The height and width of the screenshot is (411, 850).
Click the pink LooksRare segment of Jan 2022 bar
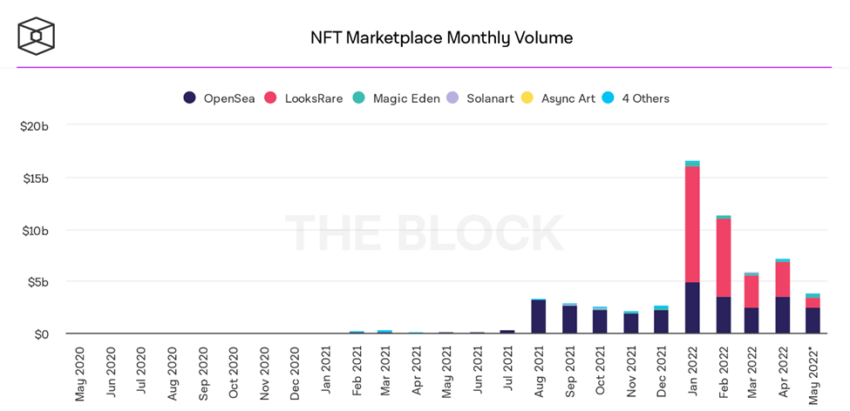point(692,224)
